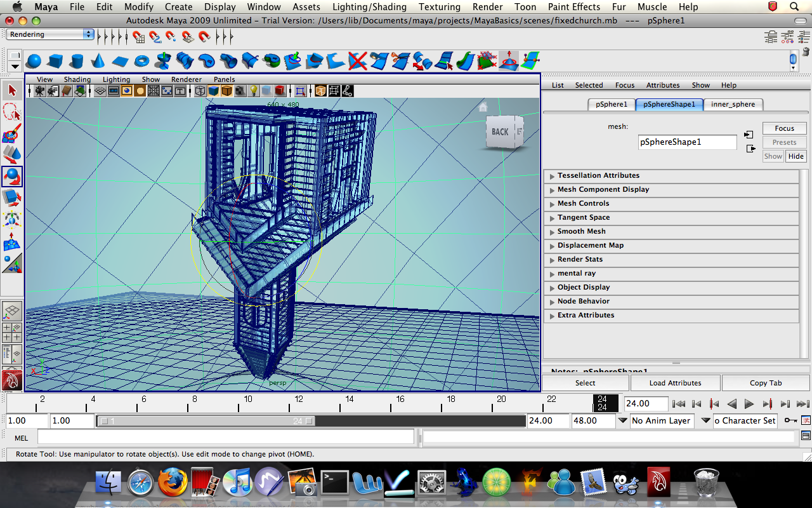Expand Mesh Controls section
This screenshot has height=508, width=812.
tap(671, 204)
